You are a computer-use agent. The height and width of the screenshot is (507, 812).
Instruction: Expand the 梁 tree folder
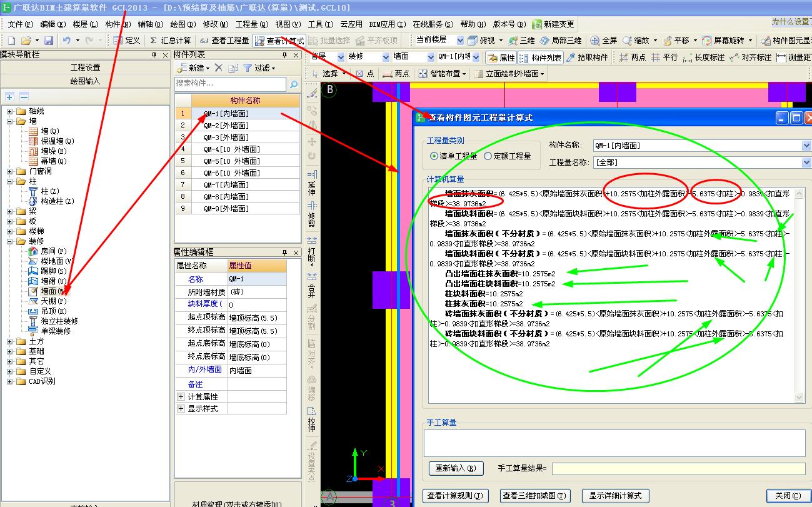point(10,211)
